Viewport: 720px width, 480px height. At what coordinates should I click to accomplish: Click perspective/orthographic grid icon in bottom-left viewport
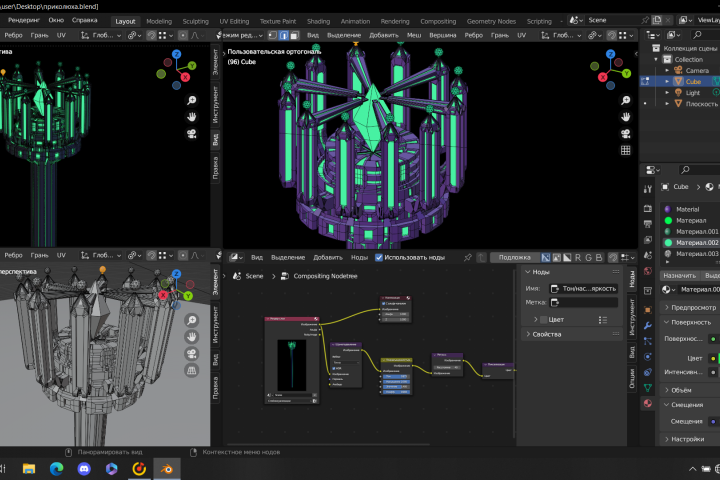(191, 371)
